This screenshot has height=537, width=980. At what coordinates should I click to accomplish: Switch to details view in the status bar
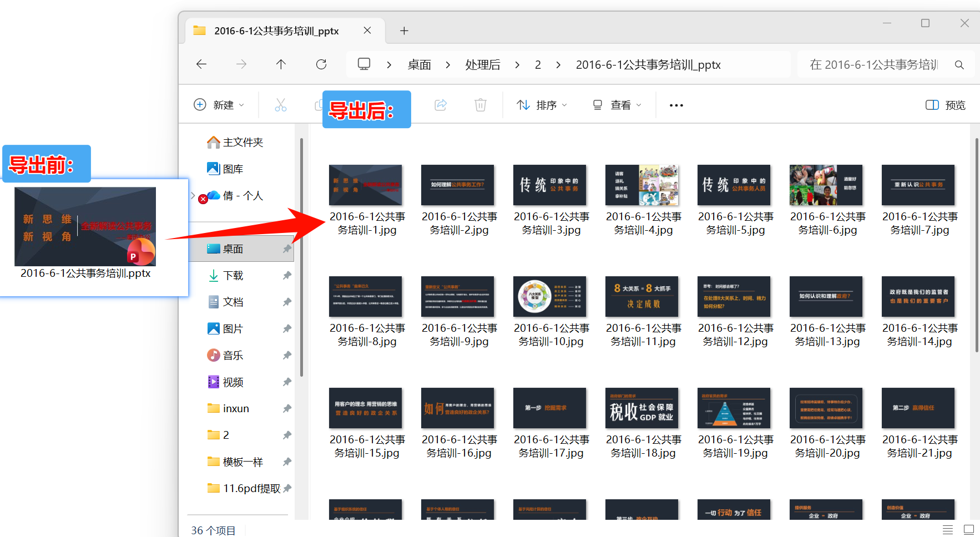point(947,530)
